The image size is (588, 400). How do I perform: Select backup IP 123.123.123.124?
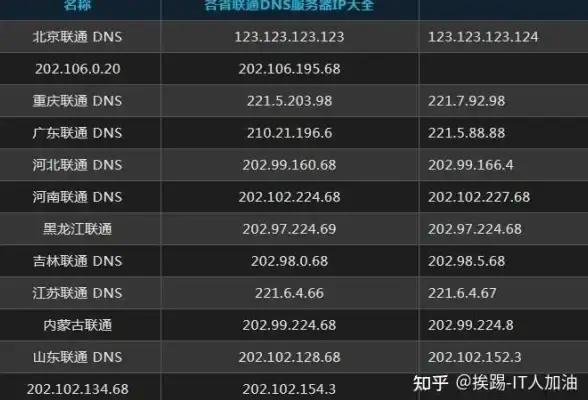pos(483,37)
